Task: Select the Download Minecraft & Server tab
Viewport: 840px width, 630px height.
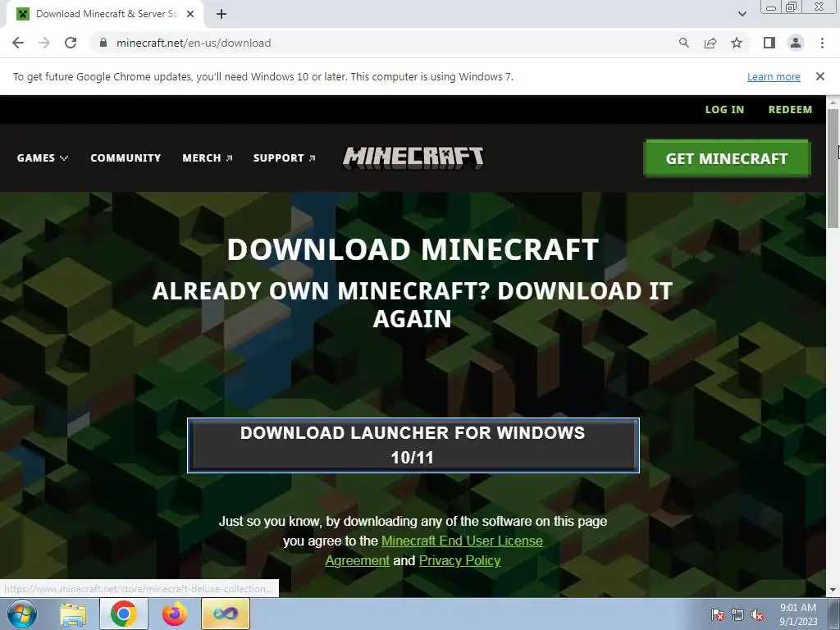Action: pyautogui.click(x=105, y=14)
